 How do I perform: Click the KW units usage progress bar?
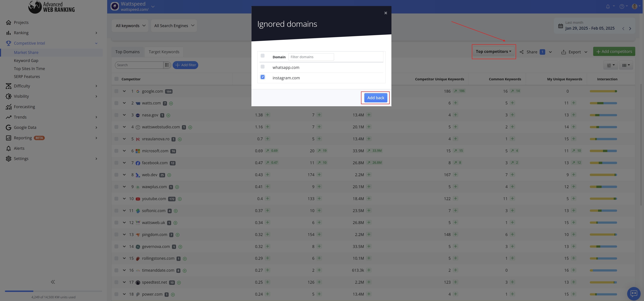tap(53, 291)
